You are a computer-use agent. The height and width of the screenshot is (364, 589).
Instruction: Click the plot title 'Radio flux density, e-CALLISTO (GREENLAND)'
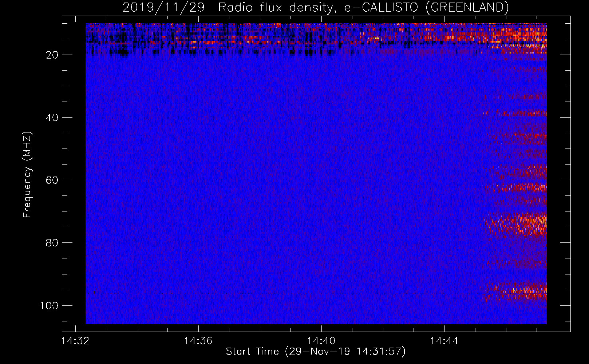[x=363, y=7]
